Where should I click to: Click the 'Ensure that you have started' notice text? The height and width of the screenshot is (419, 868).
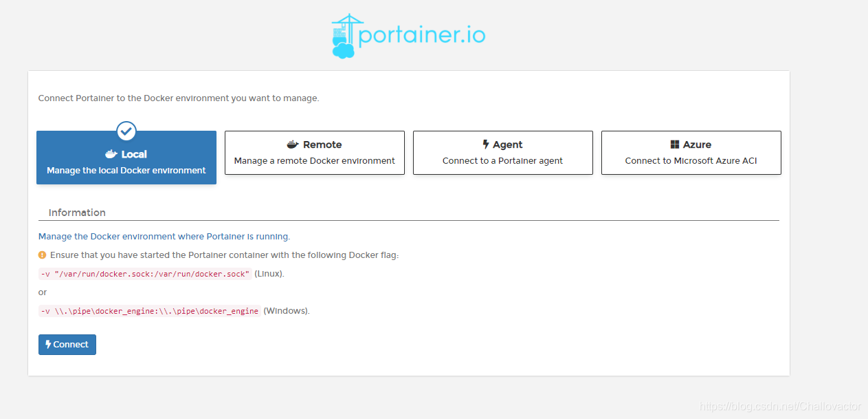tap(225, 255)
